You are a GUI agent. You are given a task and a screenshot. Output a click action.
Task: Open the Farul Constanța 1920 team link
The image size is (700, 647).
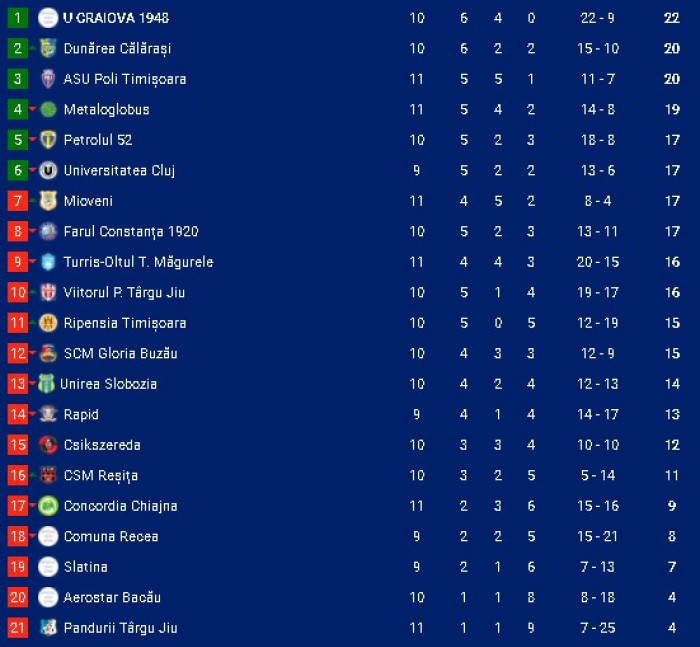131,231
